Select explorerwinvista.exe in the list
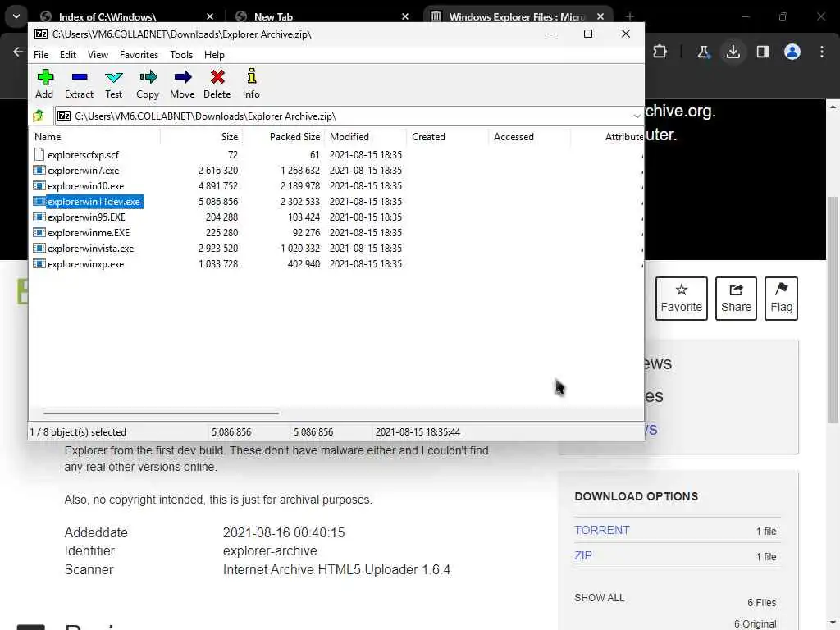 pos(90,248)
